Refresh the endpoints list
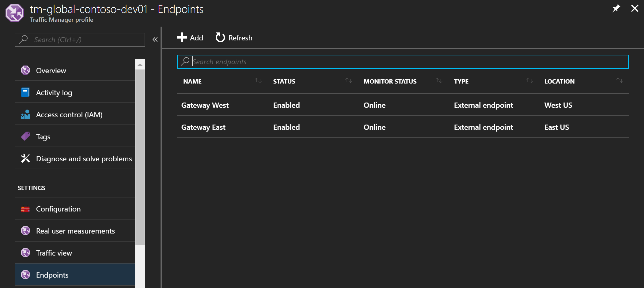Image resolution: width=644 pixels, height=288 pixels. pos(234,38)
